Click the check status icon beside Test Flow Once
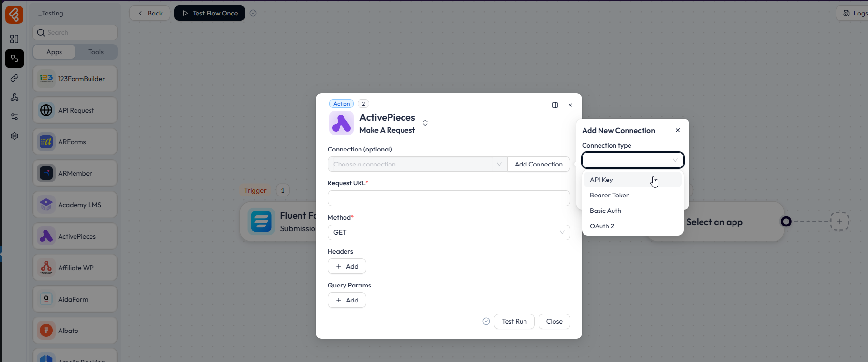The image size is (868, 362). coord(253,13)
